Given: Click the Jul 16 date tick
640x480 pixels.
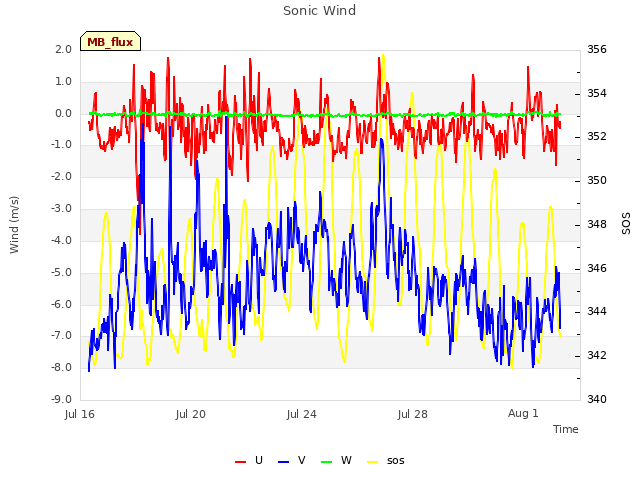Looking at the screenshot, I should pos(80,414).
